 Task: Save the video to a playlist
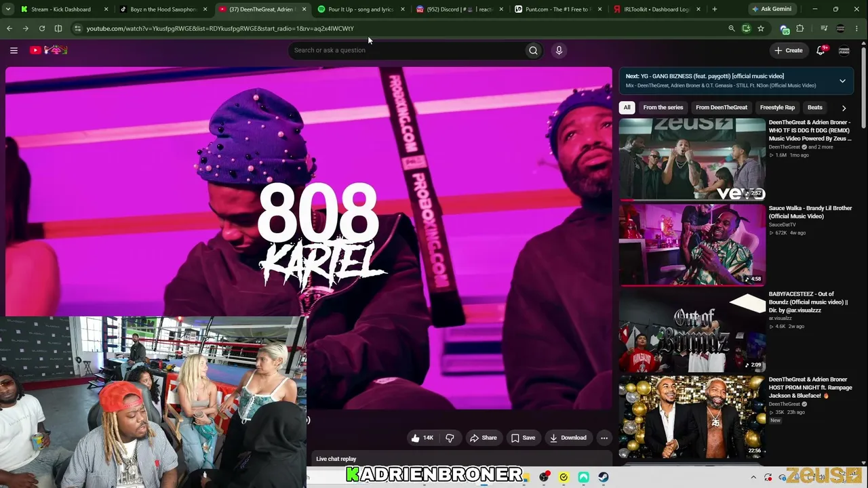(523, 438)
